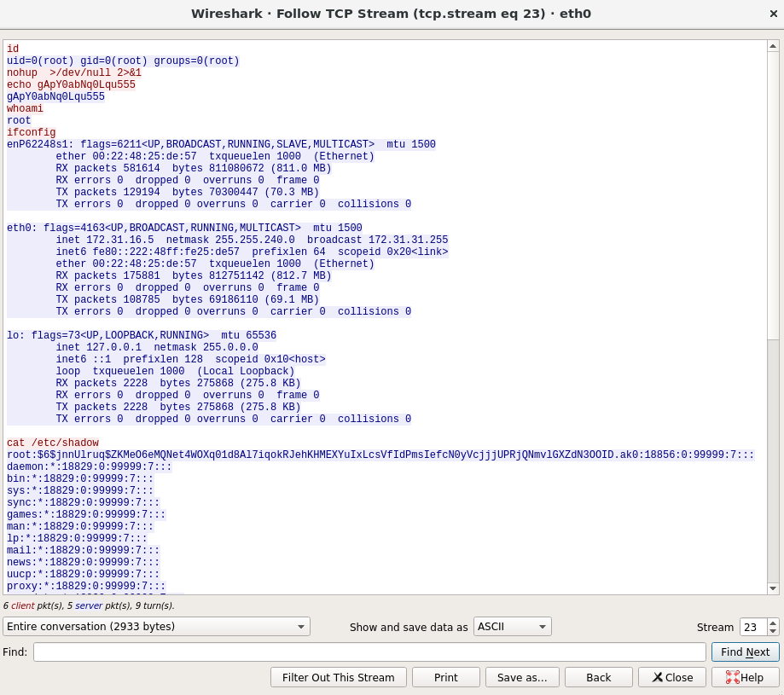Click the Stream number field showing 23
This screenshot has height=695, width=784.
point(753,627)
